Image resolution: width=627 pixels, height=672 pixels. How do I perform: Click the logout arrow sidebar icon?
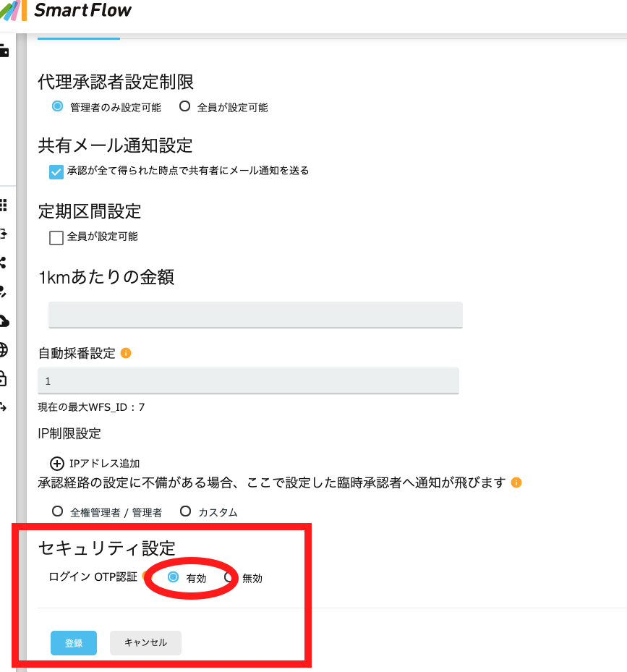coord(4,407)
